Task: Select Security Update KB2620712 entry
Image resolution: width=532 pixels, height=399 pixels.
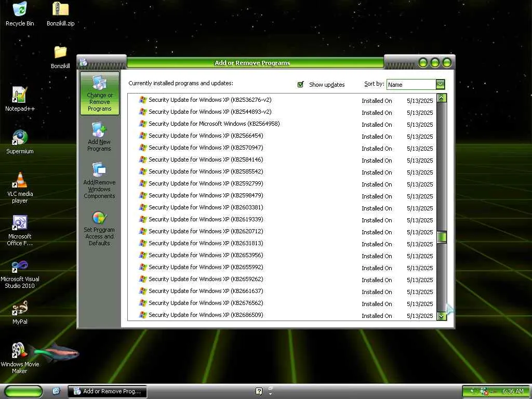Action: coord(282,231)
